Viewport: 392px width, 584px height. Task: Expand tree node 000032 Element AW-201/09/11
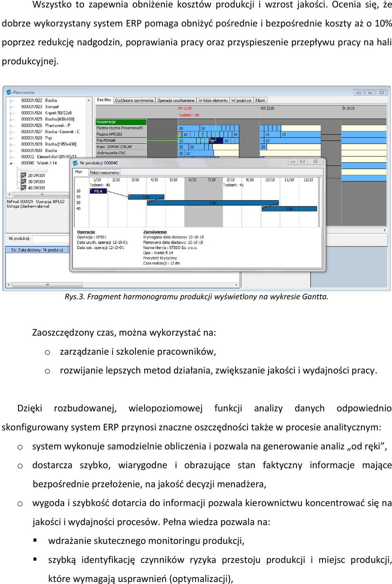click(x=11, y=157)
